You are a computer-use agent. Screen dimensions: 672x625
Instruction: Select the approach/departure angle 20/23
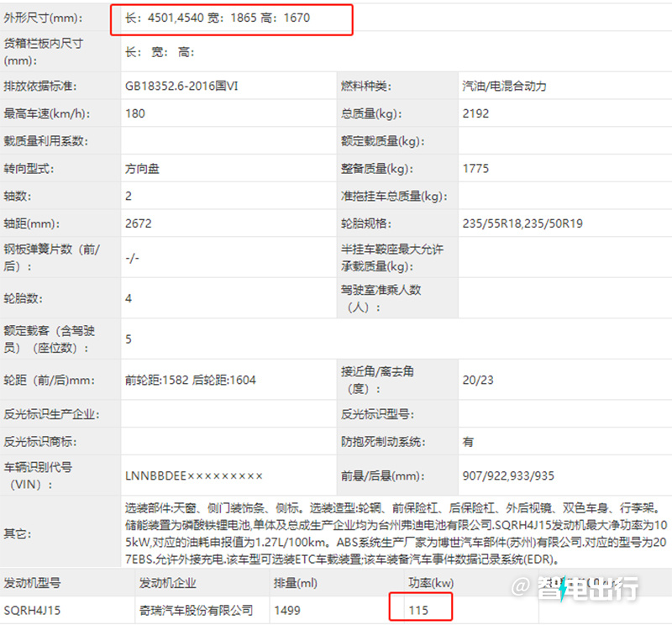(478, 381)
